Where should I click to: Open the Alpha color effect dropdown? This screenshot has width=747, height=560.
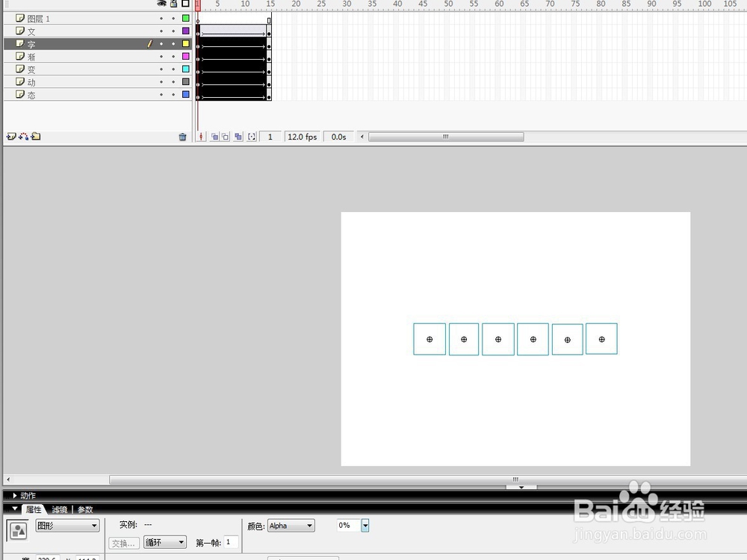pyautogui.click(x=291, y=526)
